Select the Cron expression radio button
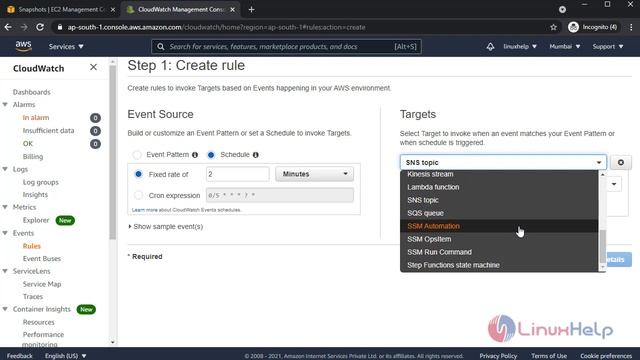 coord(138,196)
